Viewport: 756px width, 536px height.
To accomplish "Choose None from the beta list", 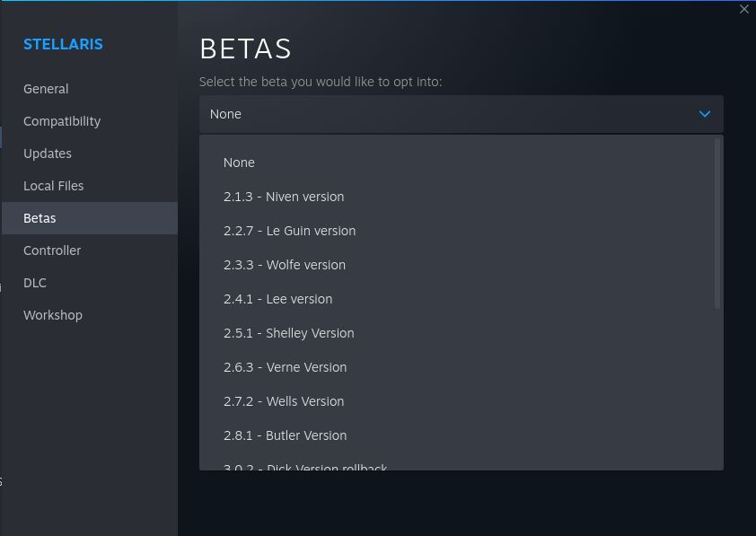I will click(x=239, y=163).
